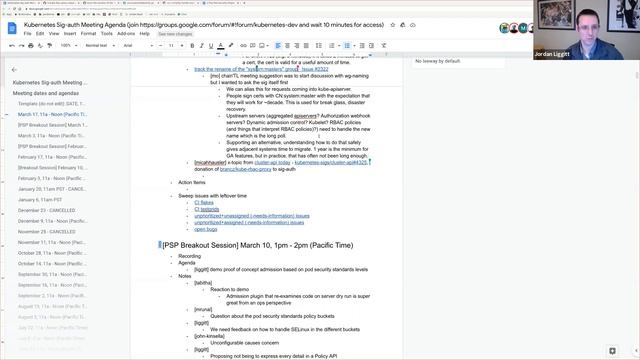Click the move-to-folder icon beside the title
Viewport: 640px width, 360px height.
pyautogui.click(x=402, y=25)
